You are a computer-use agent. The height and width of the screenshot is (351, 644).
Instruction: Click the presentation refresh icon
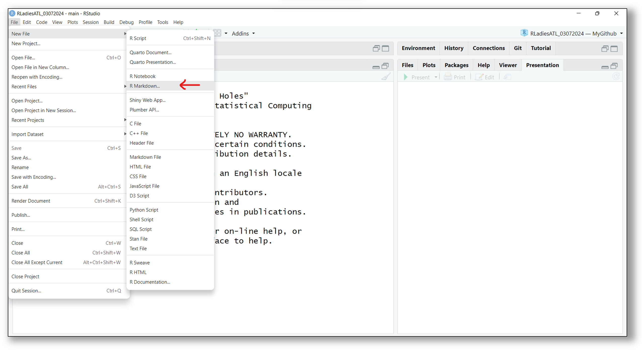click(616, 77)
